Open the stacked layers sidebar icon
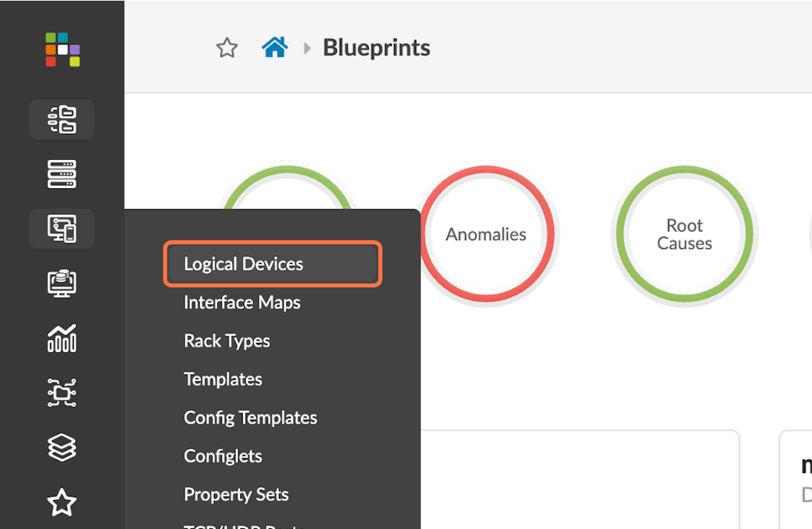 [62, 447]
